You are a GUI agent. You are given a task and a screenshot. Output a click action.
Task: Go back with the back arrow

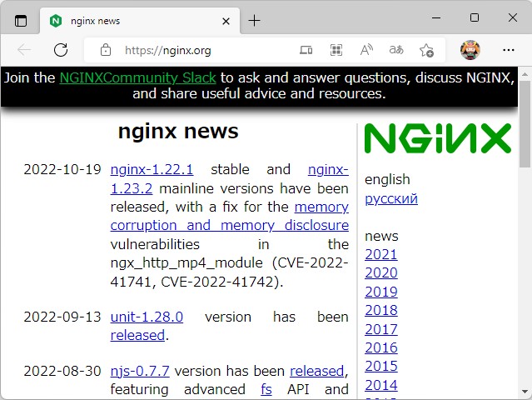click(x=24, y=50)
